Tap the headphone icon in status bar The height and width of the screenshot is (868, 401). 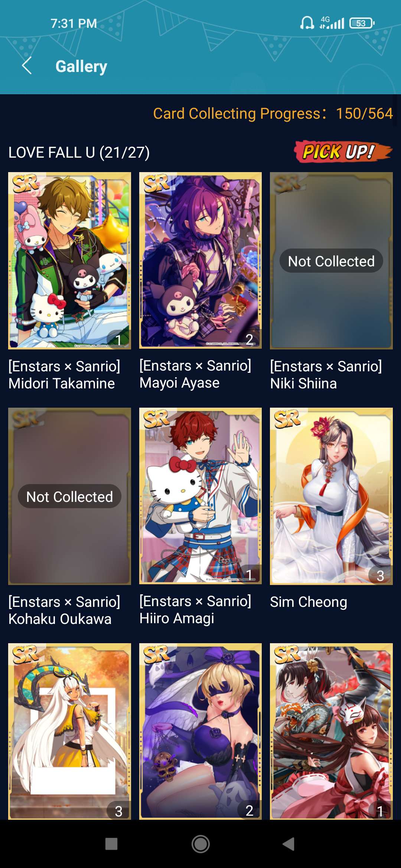coord(307,23)
